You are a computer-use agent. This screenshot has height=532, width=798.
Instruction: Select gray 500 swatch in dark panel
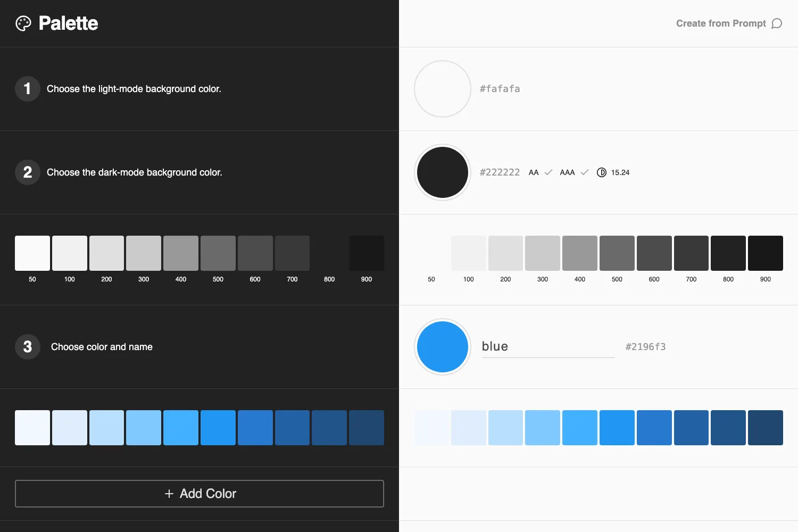(x=218, y=253)
